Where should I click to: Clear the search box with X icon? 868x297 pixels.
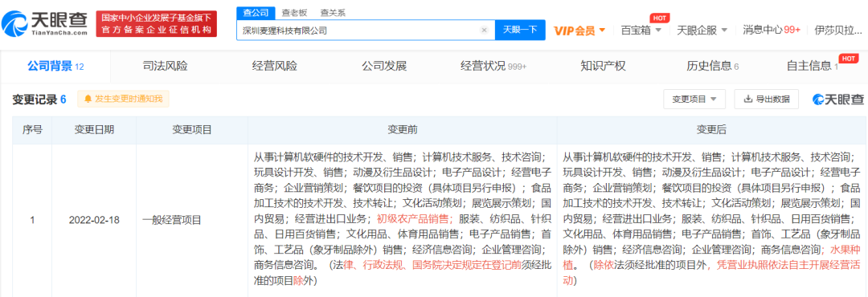click(x=485, y=31)
